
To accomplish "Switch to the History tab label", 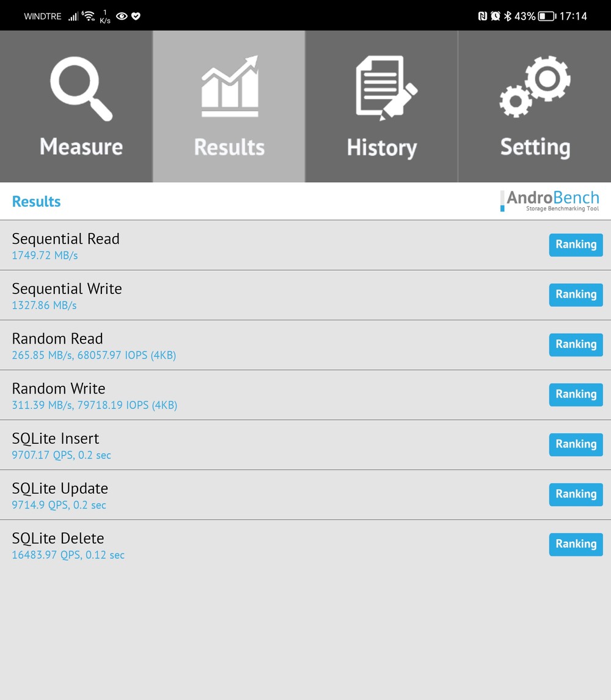I will tap(382, 148).
